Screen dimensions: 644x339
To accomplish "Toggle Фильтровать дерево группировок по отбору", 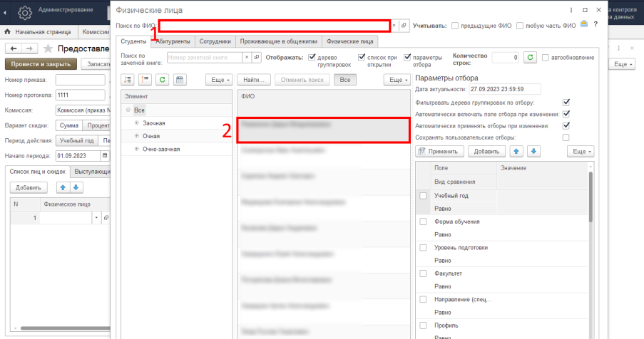I will click(x=566, y=102).
